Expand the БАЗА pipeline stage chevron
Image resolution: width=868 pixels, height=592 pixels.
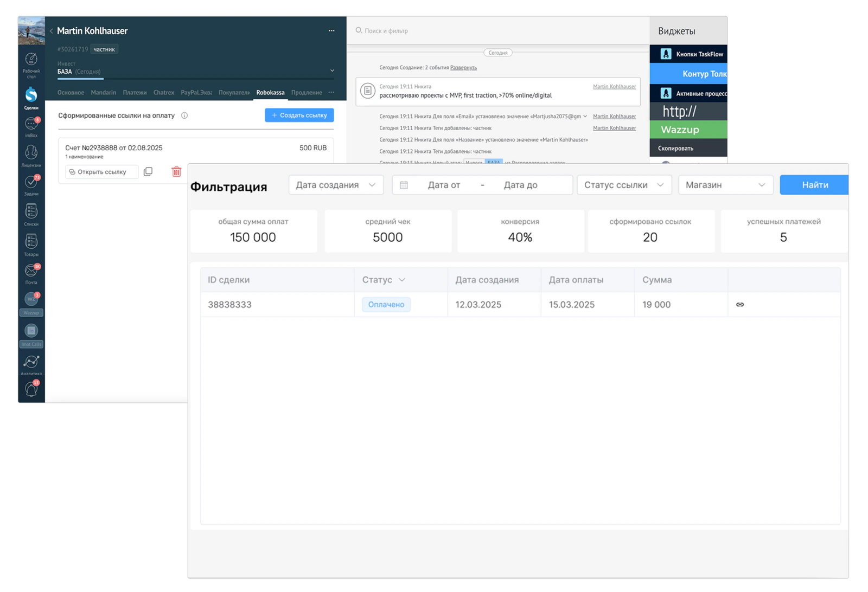(x=332, y=70)
